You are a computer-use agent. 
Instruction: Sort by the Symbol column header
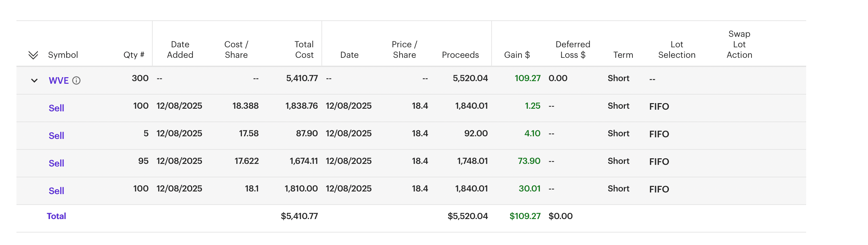[x=63, y=55]
